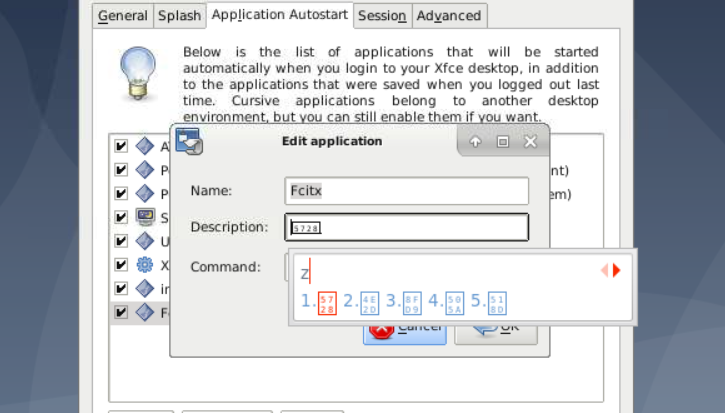The height and width of the screenshot is (413, 725).
Task: Click diamond icon of first autostart entry
Action: tap(145, 146)
